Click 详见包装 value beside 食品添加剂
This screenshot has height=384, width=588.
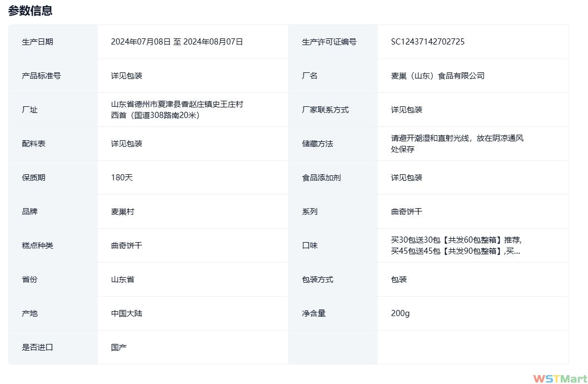(x=406, y=178)
